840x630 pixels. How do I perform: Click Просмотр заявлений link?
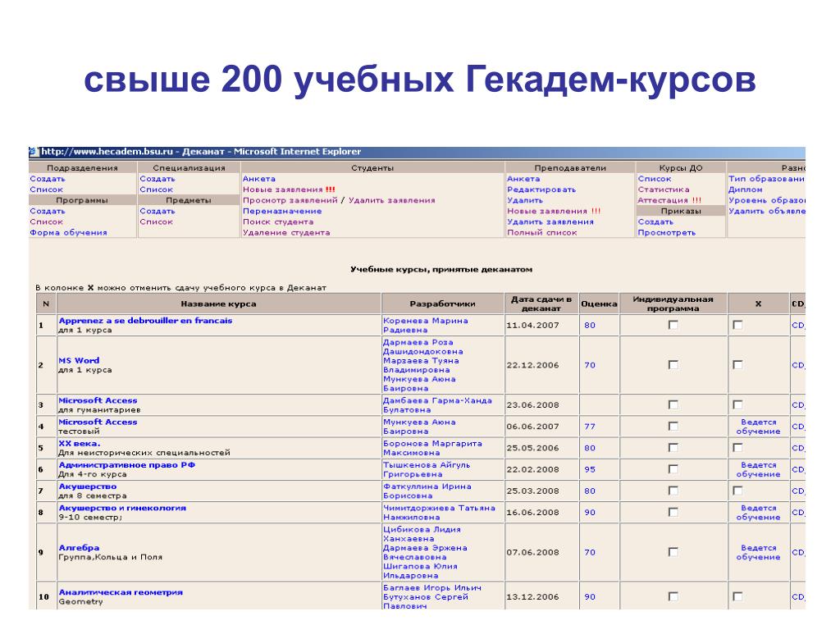290,200
